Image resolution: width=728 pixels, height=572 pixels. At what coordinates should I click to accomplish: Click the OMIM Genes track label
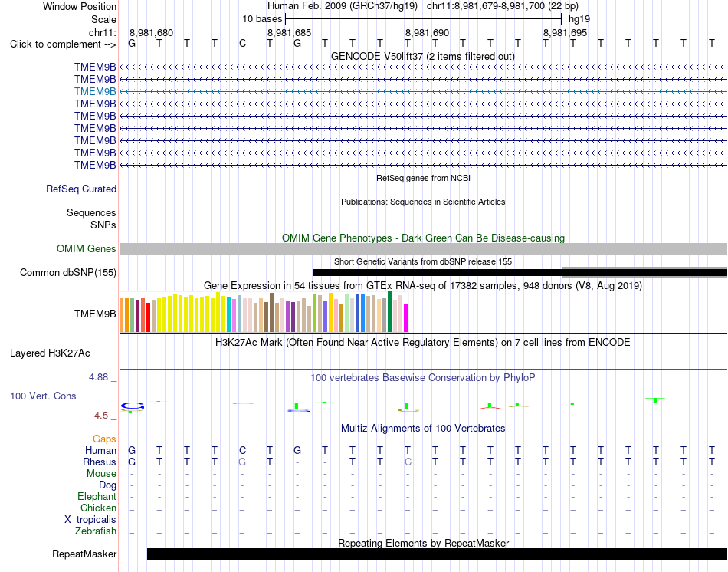[x=86, y=248]
